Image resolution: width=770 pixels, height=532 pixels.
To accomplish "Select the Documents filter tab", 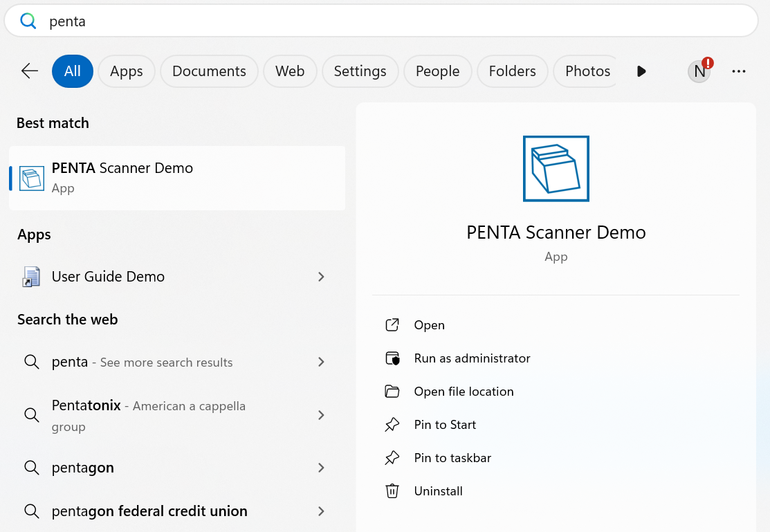I will point(209,71).
